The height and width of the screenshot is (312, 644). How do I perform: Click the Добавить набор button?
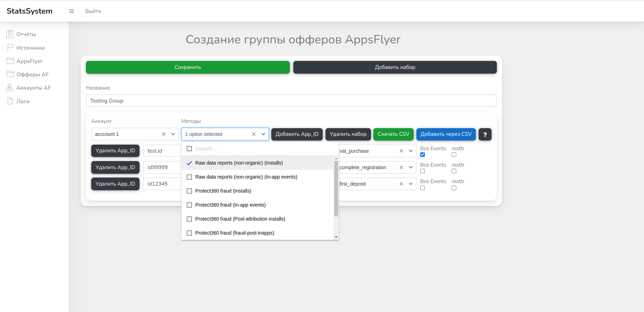[395, 67]
